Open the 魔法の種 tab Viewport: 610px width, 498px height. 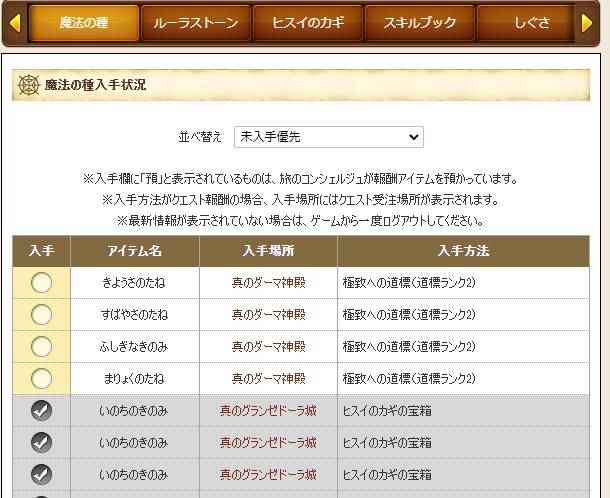(84, 23)
